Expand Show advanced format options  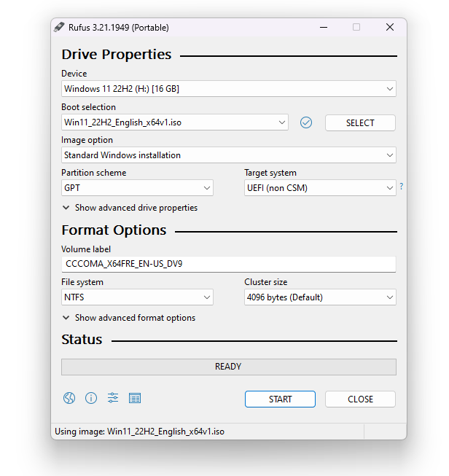[x=129, y=318]
